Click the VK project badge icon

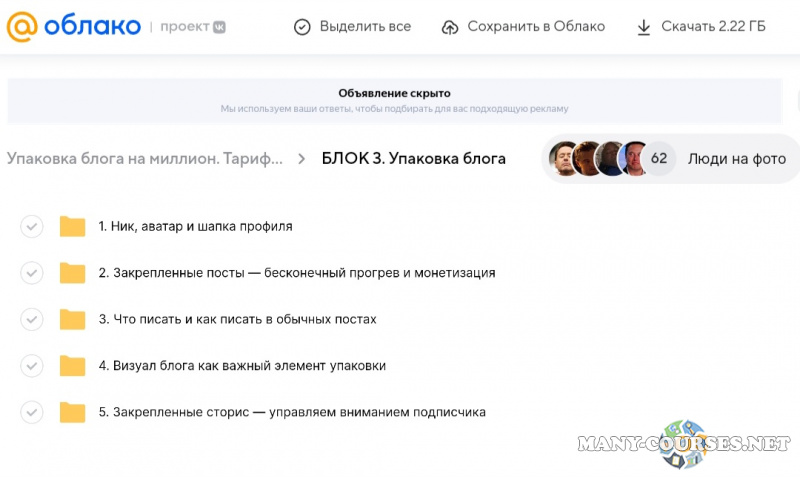218,27
